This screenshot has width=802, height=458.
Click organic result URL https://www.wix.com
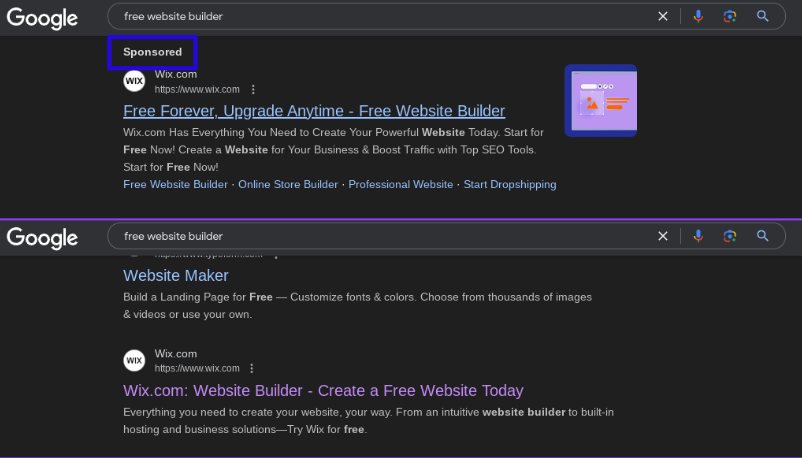click(197, 368)
